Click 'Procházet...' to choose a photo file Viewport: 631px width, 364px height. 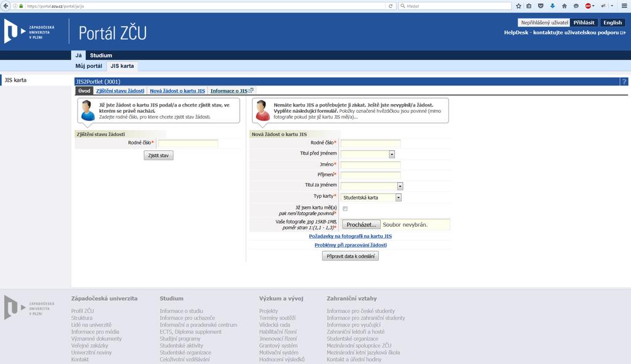361,224
